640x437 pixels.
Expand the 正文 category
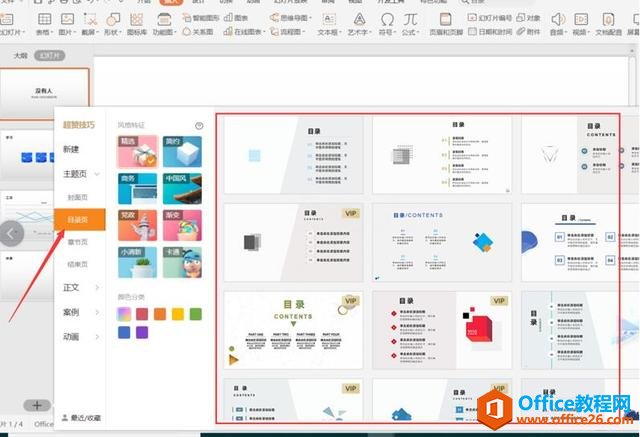tap(78, 288)
